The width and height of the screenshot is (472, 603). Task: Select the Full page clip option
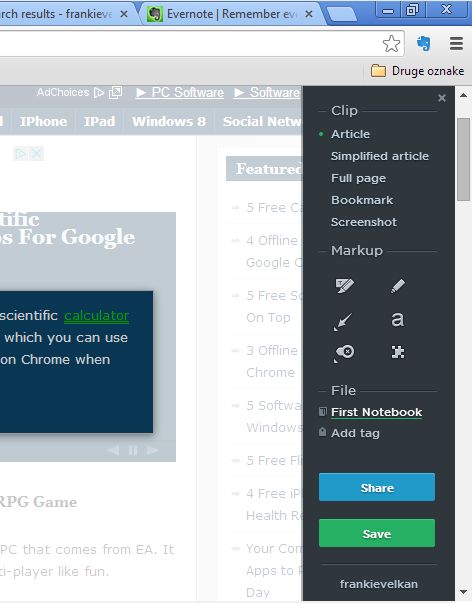(x=359, y=178)
